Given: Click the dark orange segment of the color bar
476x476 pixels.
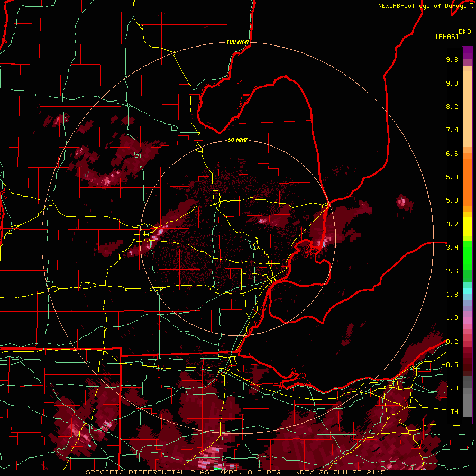Looking at the screenshot, I should [x=467, y=182].
